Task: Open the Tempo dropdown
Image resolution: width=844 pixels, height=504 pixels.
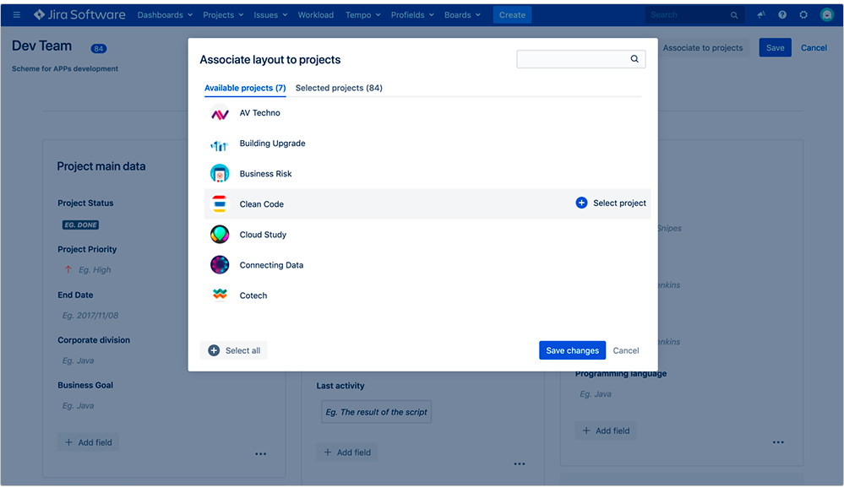Action: tap(363, 14)
